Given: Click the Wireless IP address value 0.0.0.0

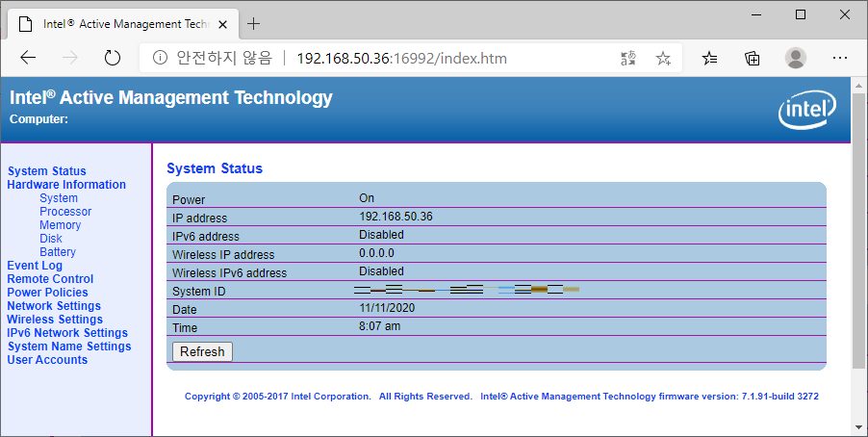Looking at the screenshot, I should pos(377,253).
